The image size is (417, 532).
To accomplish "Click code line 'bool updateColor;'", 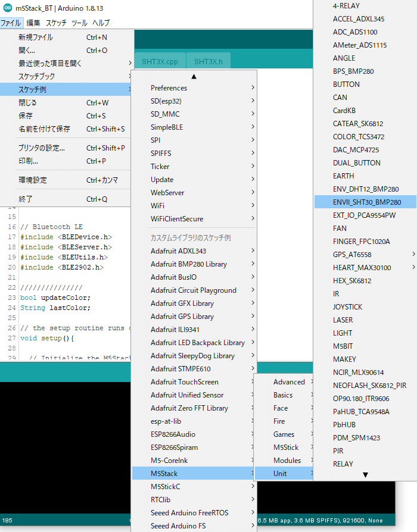I will [55, 298].
